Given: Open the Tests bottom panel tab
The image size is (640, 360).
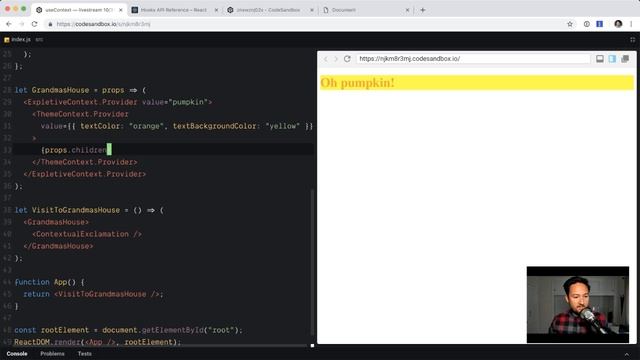Looking at the screenshot, I should pyautogui.click(x=84, y=354).
